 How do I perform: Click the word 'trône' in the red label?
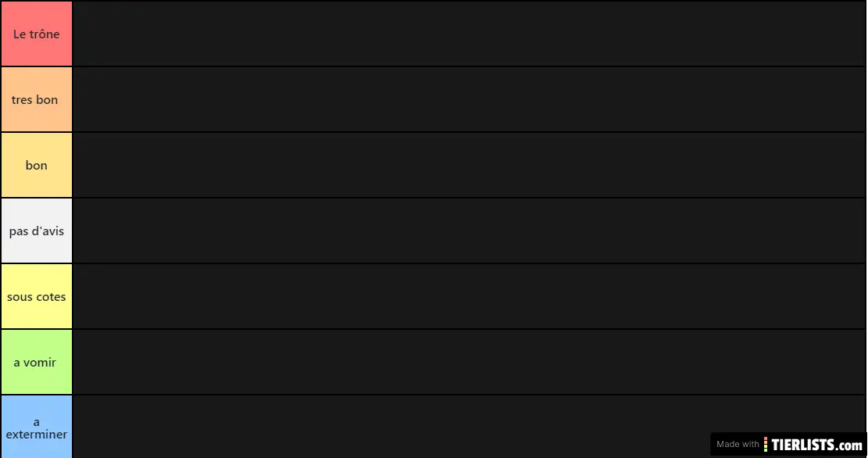[44, 34]
